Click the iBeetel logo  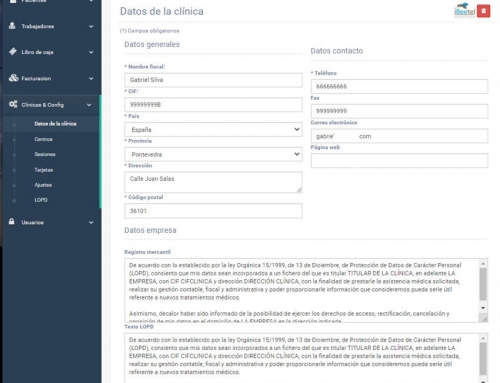465,11
